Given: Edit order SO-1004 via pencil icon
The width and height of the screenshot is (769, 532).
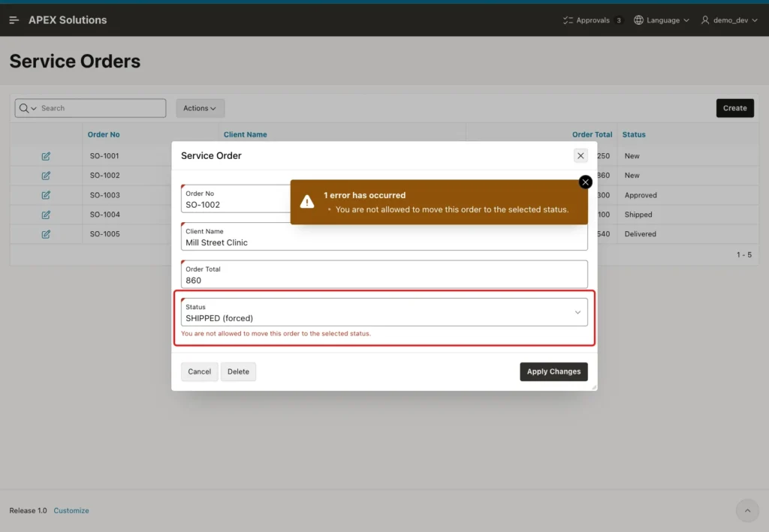Looking at the screenshot, I should click(46, 215).
